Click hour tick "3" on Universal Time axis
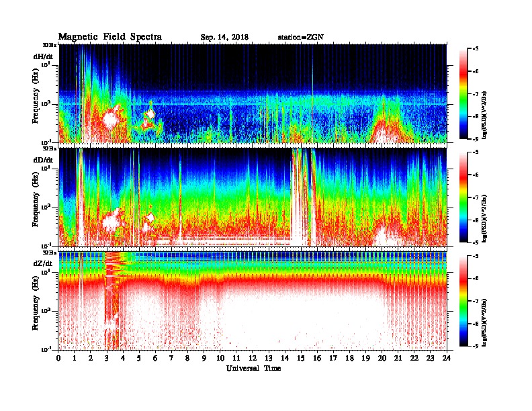Image resolution: width=532 pixels, height=411 pixels. pos(107,358)
